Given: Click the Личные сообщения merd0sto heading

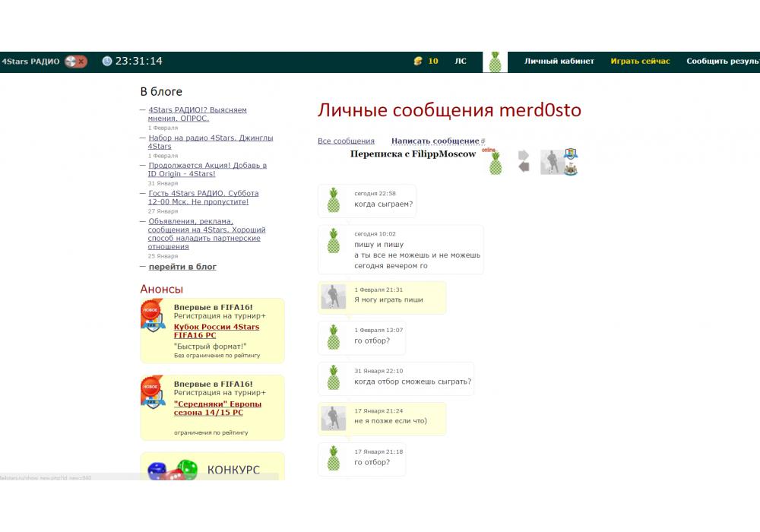Looking at the screenshot, I should click(449, 110).
